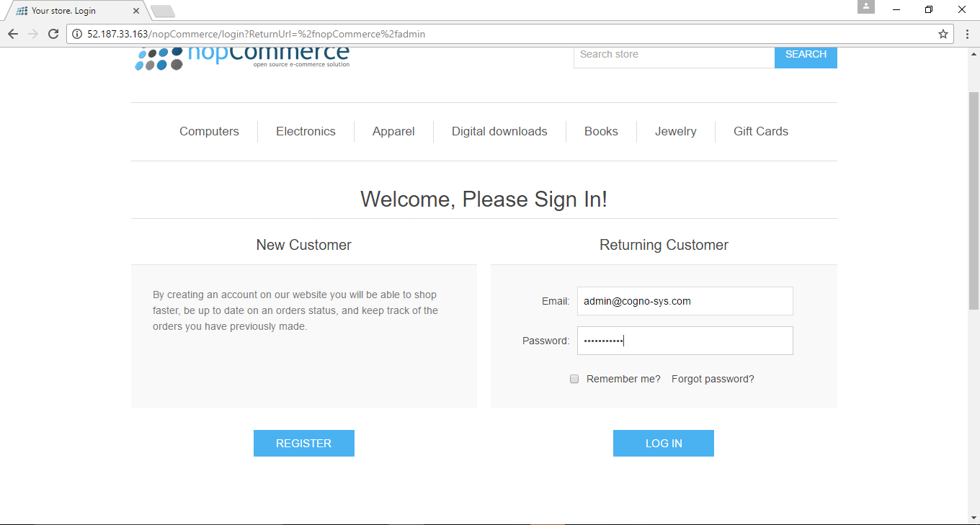Click the browser forward arrow

pyautogui.click(x=32, y=33)
